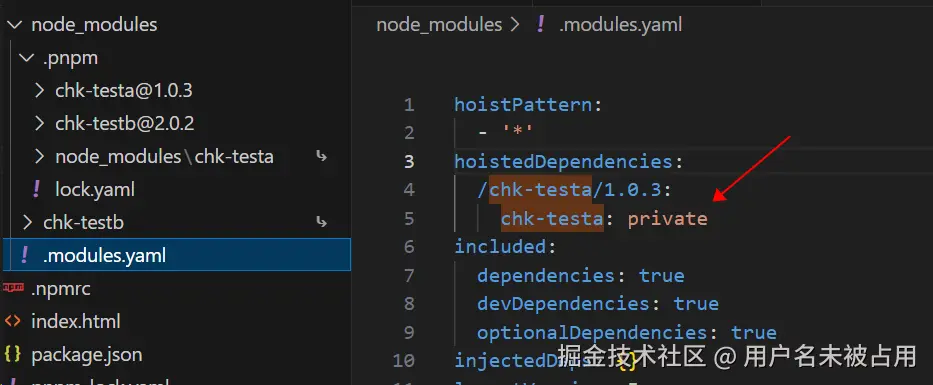Click node_modules in the breadcrumb

tap(439, 25)
